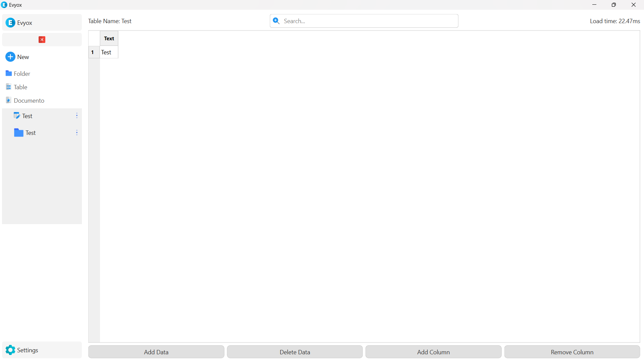Screen dimensions: 644x362
Task: Click the Add Column button
Action: (433, 352)
